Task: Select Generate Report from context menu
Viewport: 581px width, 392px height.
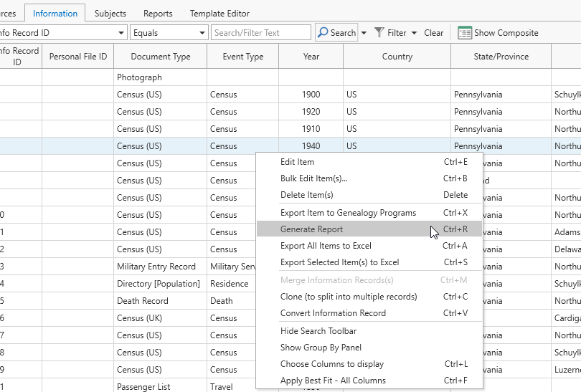Action: coord(311,229)
